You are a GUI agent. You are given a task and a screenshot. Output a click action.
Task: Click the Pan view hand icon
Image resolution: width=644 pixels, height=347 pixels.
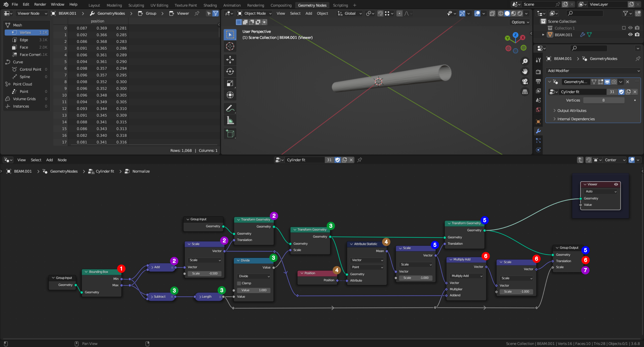(525, 71)
